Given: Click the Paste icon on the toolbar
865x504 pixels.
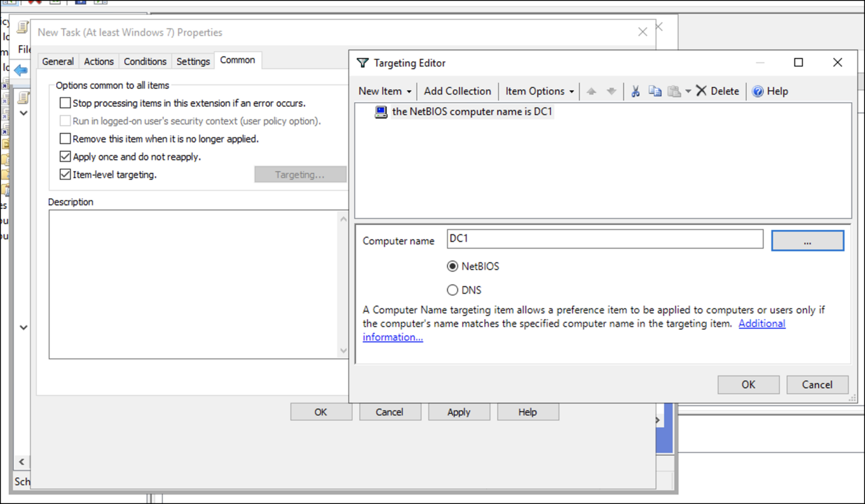Looking at the screenshot, I should [674, 91].
